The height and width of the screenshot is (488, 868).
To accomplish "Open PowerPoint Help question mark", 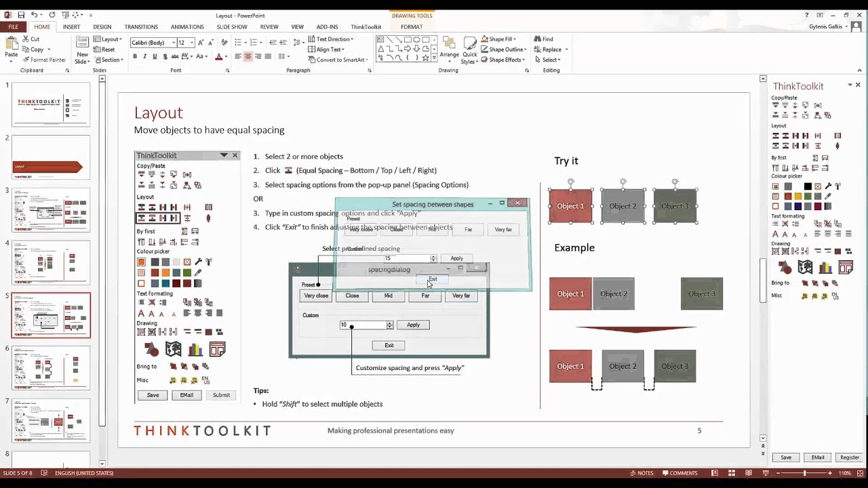I will (x=807, y=15).
